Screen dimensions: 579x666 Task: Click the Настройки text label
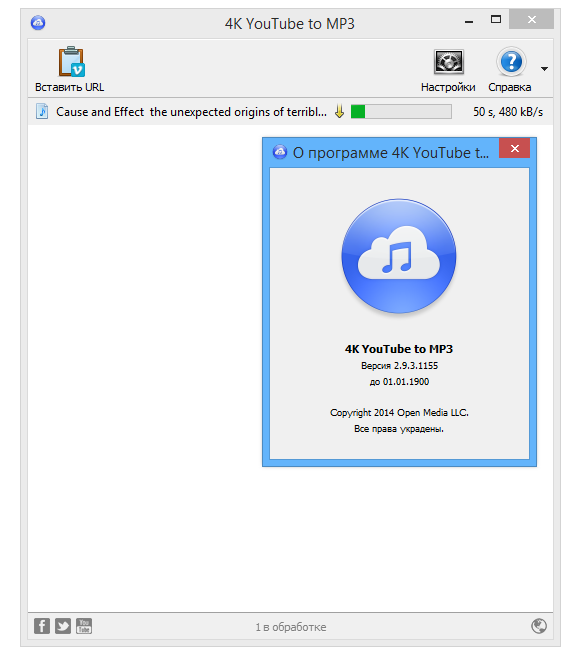tap(448, 87)
